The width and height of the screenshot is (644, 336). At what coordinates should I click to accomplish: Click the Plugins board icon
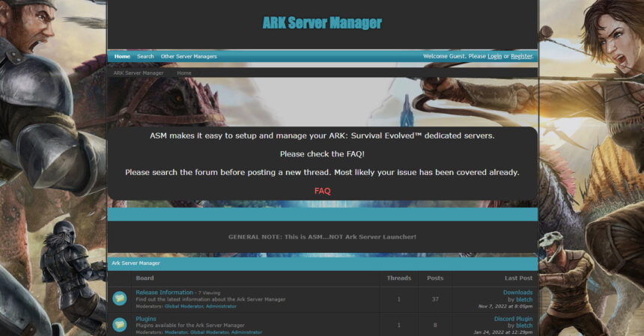tap(120, 325)
